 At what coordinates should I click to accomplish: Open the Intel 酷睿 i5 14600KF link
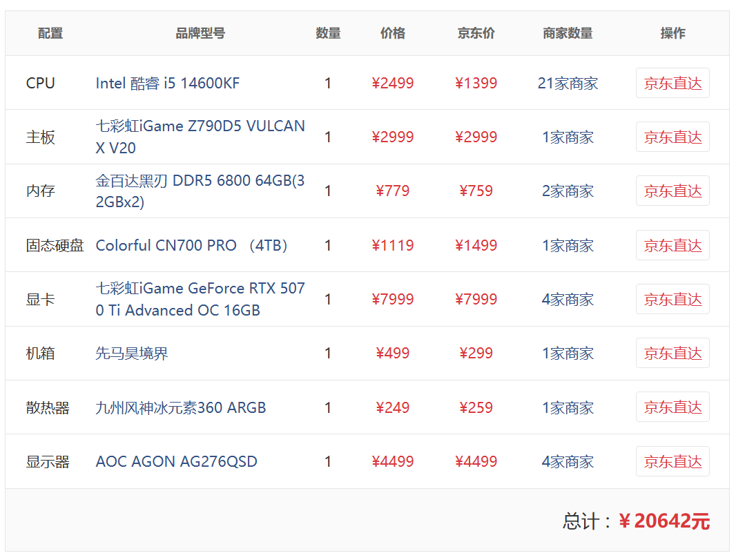click(168, 83)
